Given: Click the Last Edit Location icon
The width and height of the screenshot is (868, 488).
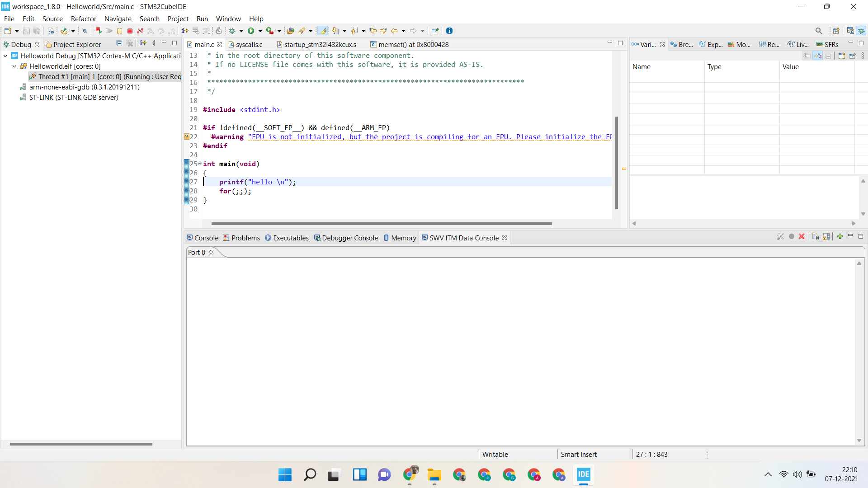Looking at the screenshot, I should [x=373, y=31].
